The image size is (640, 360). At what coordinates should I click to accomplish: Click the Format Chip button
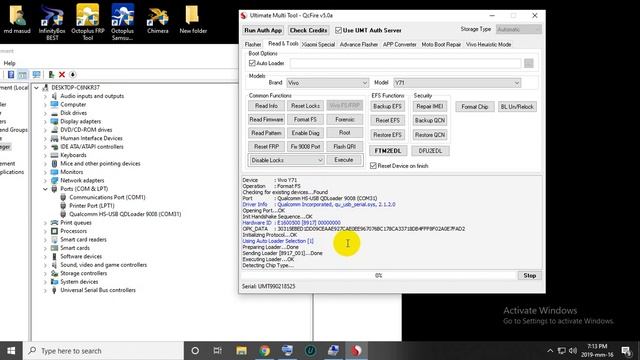pyautogui.click(x=475, y=107)
